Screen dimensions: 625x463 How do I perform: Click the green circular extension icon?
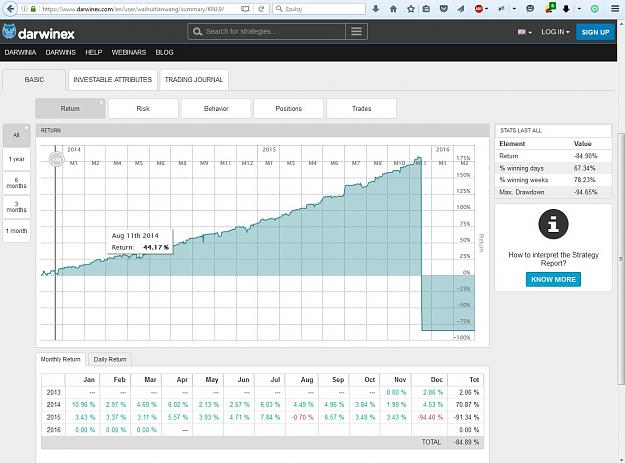pos(594,9)
